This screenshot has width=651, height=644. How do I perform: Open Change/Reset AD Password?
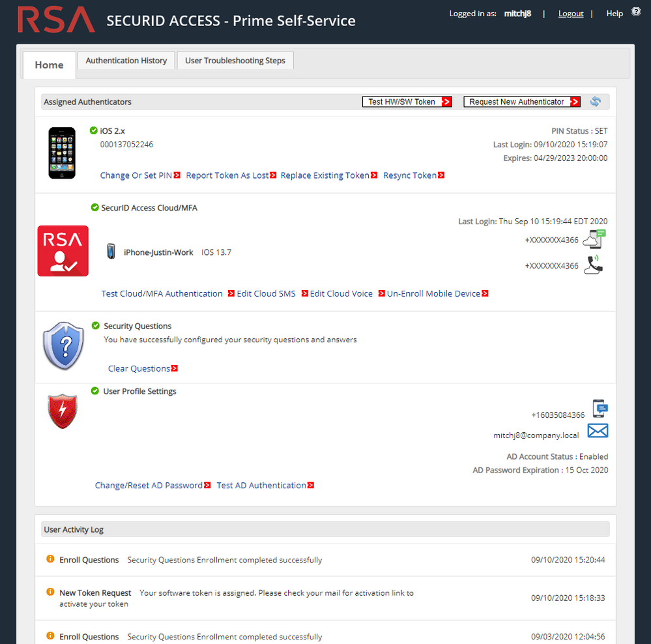(x=148, y=485)
